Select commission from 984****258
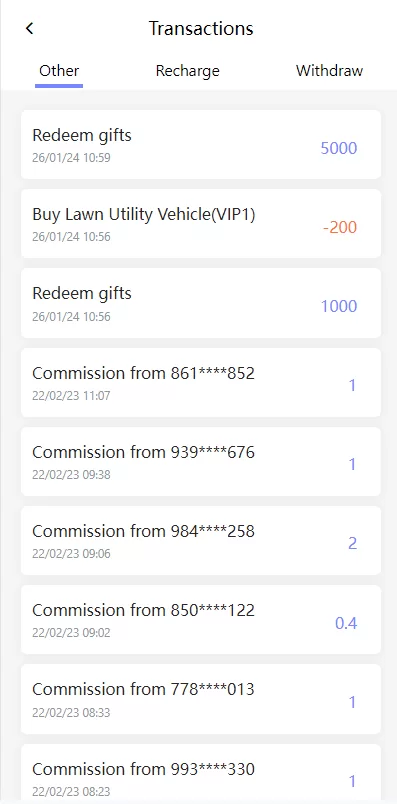This screenshot has height=804, width=397. (201, 540)
